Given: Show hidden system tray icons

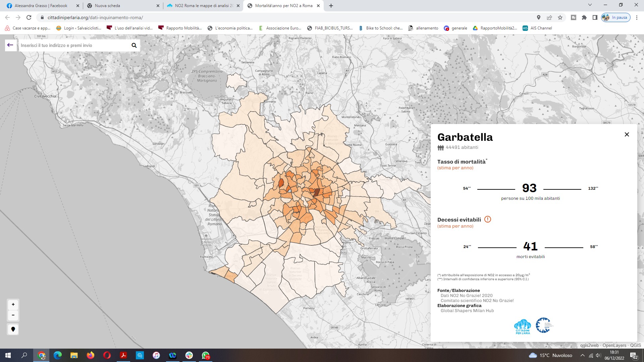Looking at the screenshot, I should click(583, 355).
